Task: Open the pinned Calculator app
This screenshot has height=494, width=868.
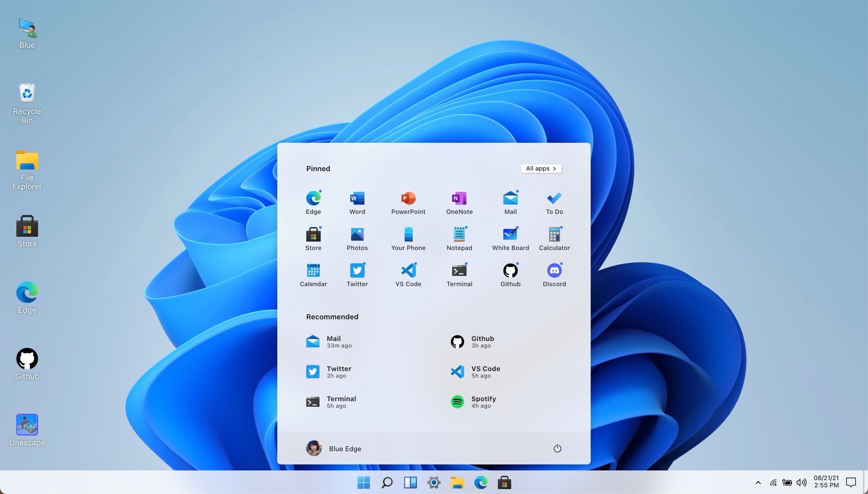Action: [x=554, y=238]
